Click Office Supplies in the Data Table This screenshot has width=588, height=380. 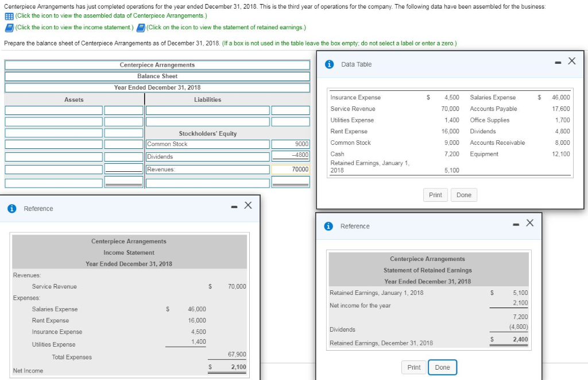(490, 120)
